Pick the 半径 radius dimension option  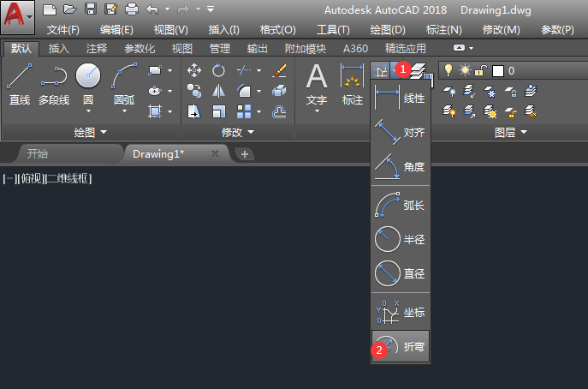pos(401,239)
